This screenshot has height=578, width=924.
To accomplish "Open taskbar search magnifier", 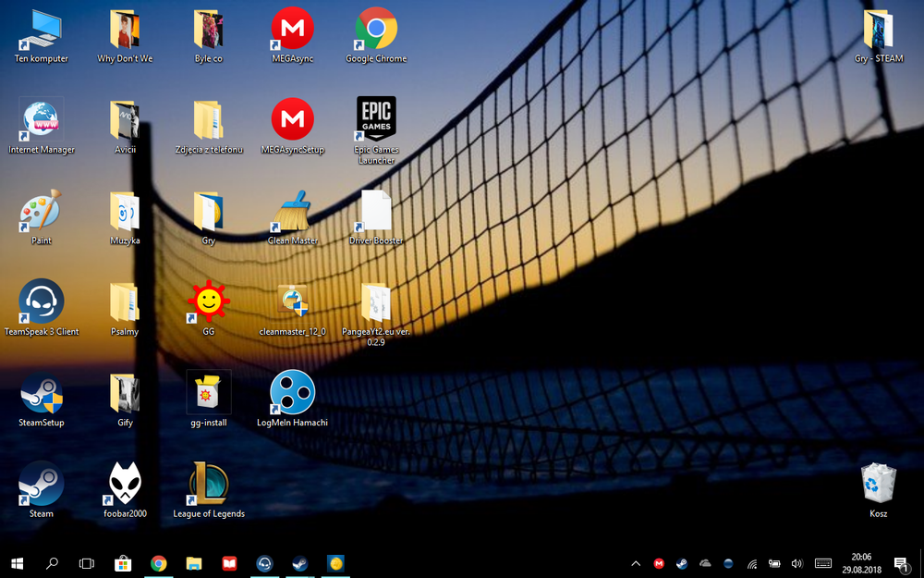I will point(52,564).
